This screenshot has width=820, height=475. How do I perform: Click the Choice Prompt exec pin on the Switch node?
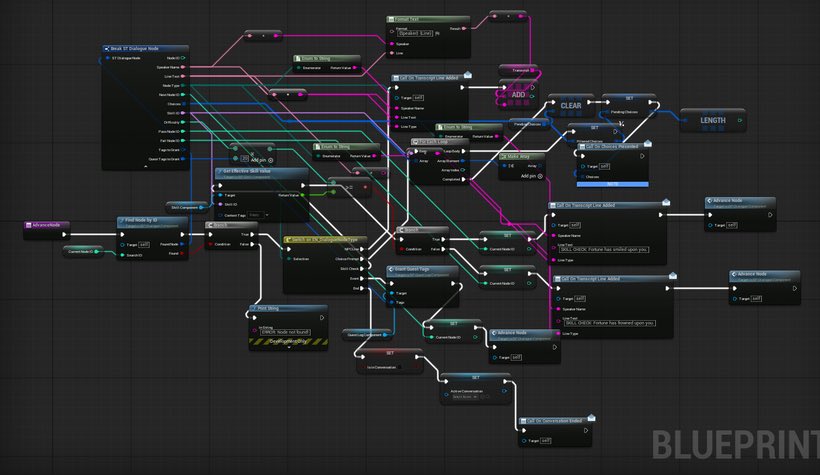click(362, 259)
